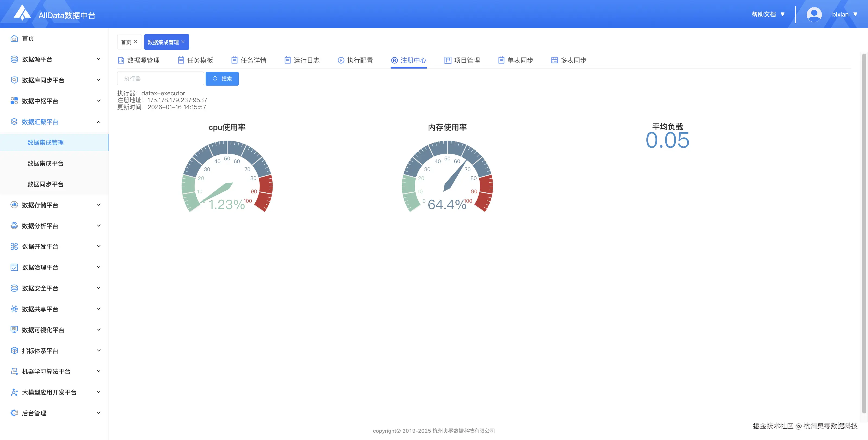Image resolution: width=868 pixels, height=440 pixels.
Task: Click the 执行器 search input field
Action: [x=160, y=79]
